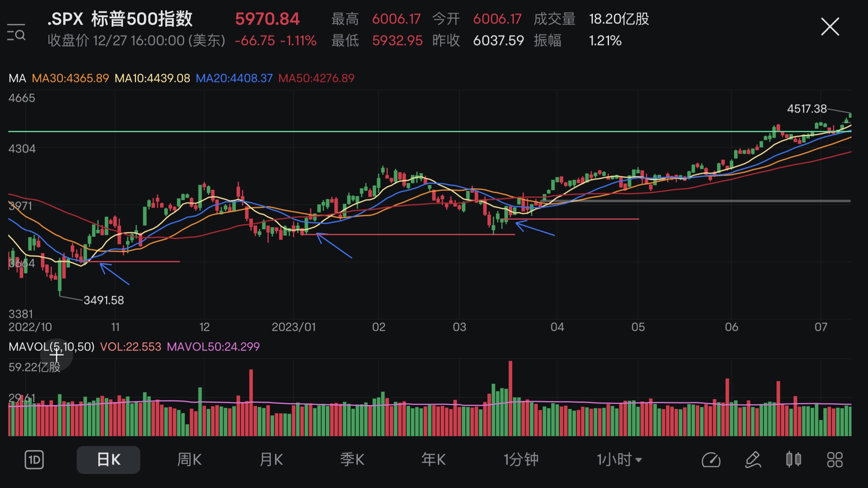This screenshot has height=488, width=868.
Task: Close the full-screen chart view
Action: click(x=830, y=27)
